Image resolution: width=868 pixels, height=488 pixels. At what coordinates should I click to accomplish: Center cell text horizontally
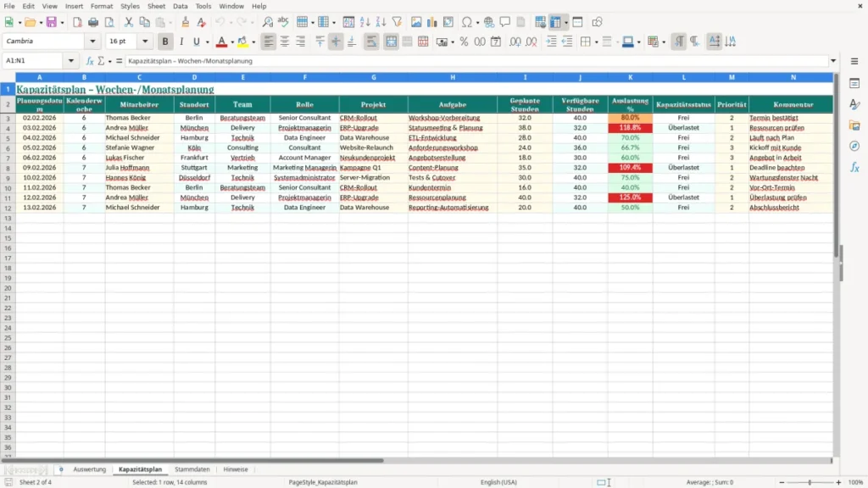click(285, 42)
